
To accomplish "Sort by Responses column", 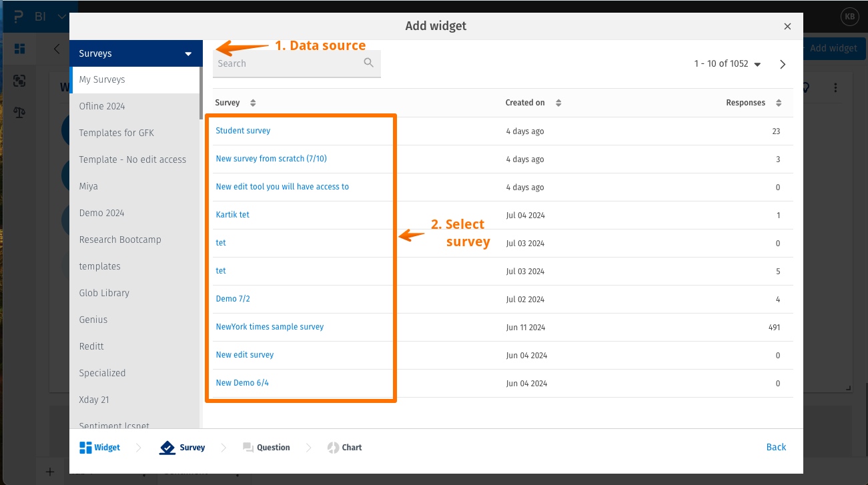I will coord(779,103).
